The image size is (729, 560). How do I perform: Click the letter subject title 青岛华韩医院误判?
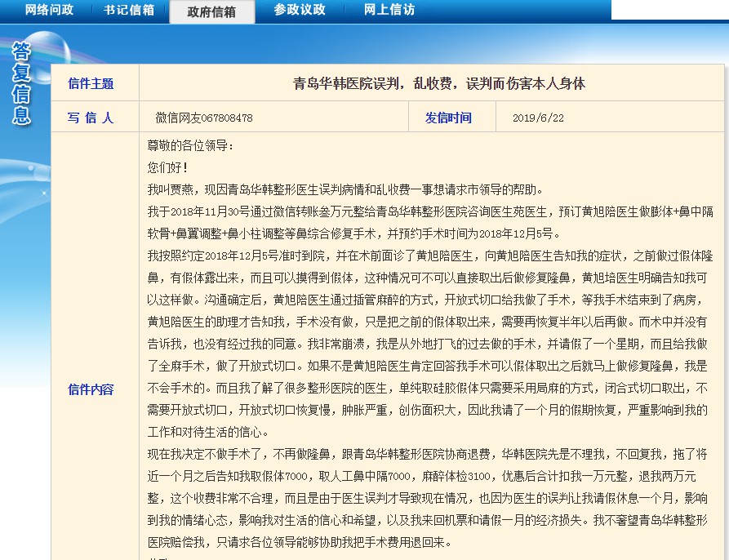click(x=439, y=83)
